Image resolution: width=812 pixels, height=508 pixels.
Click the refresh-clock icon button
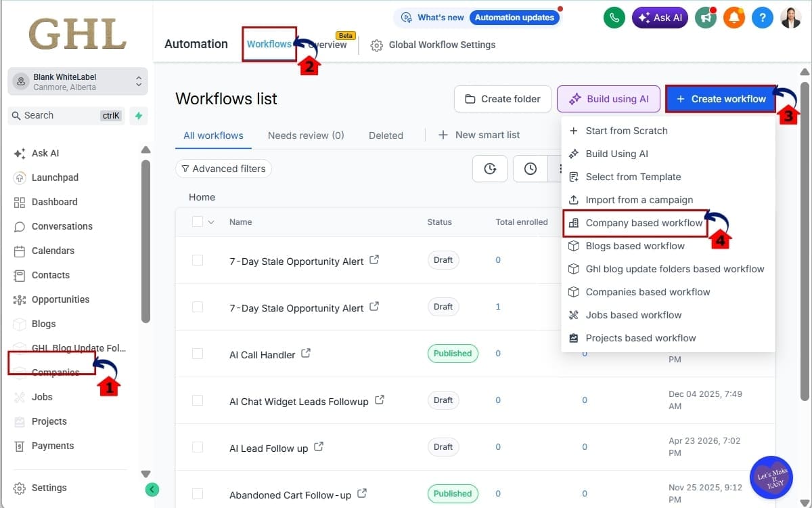[490, 169]
